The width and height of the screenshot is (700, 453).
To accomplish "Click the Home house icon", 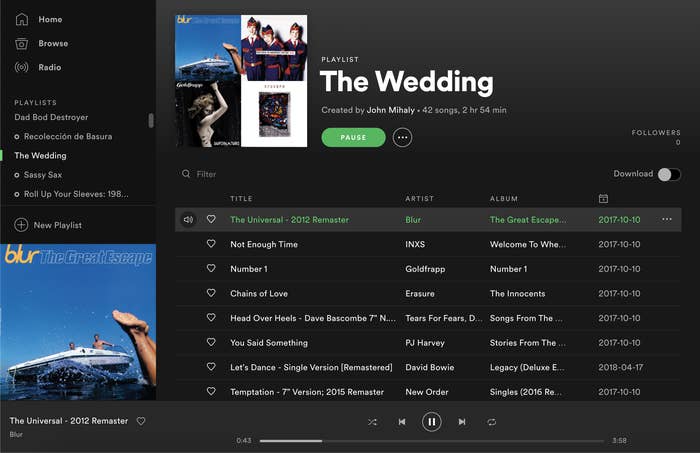I will (x=21, y=19).
